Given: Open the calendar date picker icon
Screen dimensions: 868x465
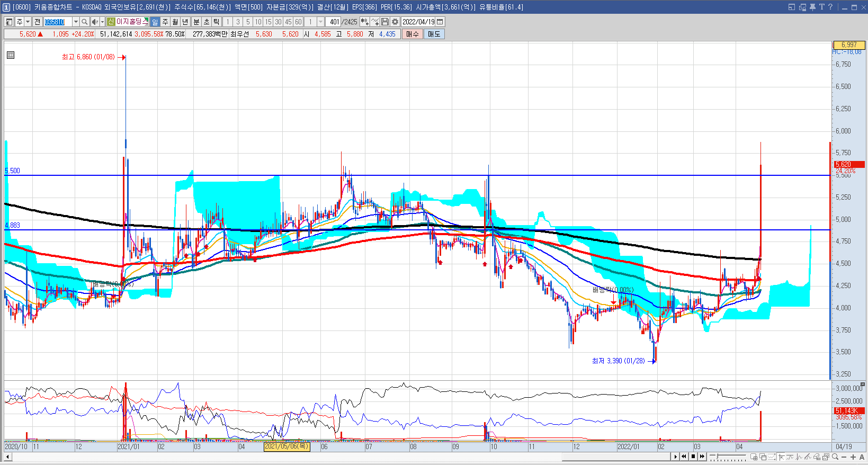Looking at the screenshot, I should pyautogui.click(x=440, y=22).
